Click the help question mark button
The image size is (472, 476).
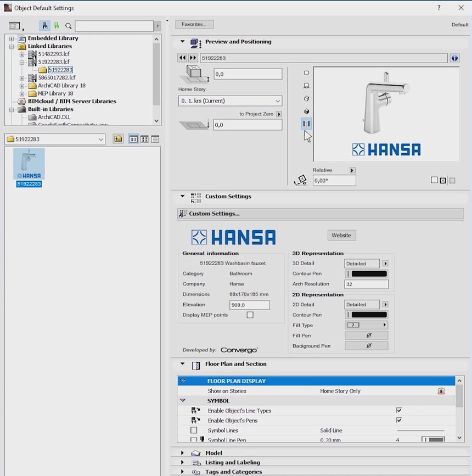[x=439, y=8]
